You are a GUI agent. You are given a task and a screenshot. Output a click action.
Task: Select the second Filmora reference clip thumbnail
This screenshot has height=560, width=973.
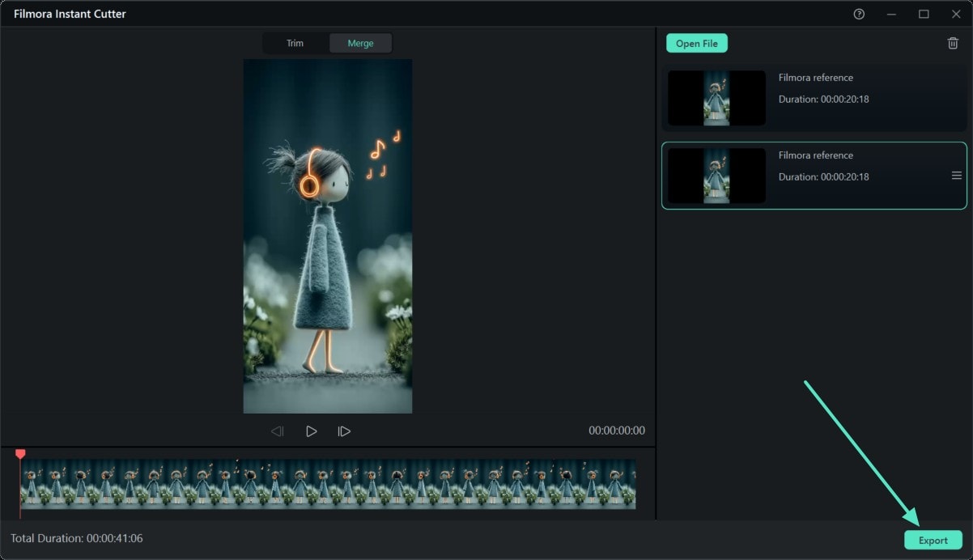tap(716, 176)
